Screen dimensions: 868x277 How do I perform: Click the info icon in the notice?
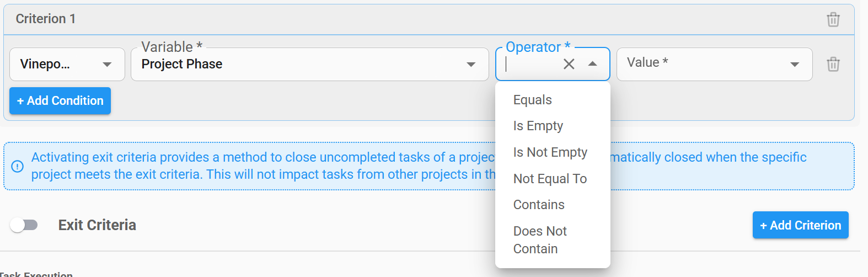click(18, 166)
